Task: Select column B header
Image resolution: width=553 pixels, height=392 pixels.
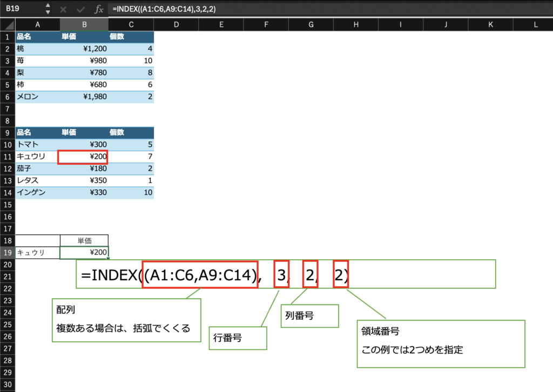Action: [x=84, y=24]
